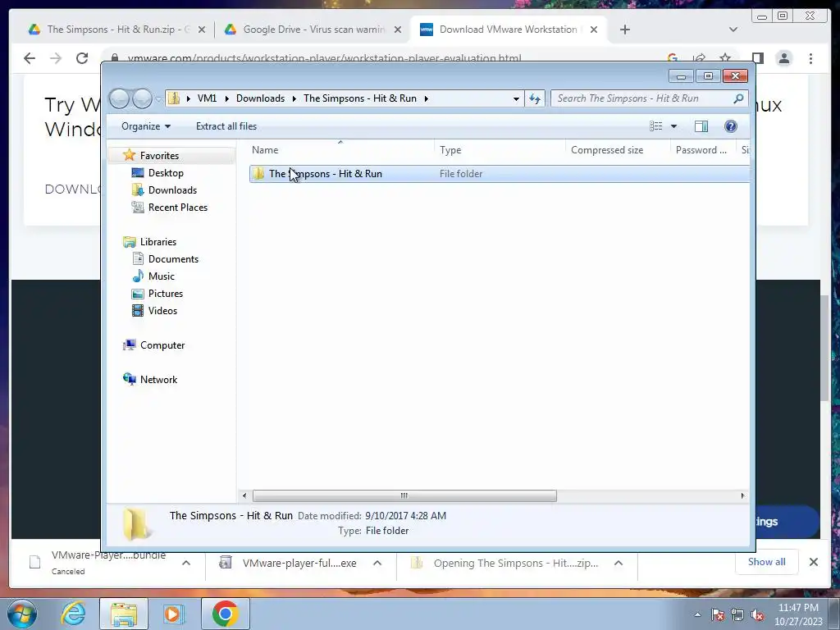Expand arrow after Downloads breadcrumb
840x630 pixels.
point(294,98)
